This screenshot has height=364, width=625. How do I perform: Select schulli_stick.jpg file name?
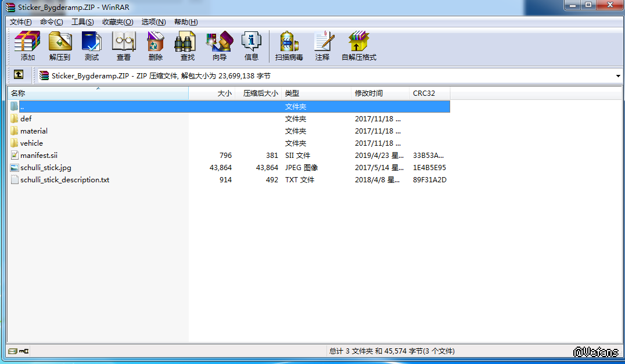tap(46, 168)
